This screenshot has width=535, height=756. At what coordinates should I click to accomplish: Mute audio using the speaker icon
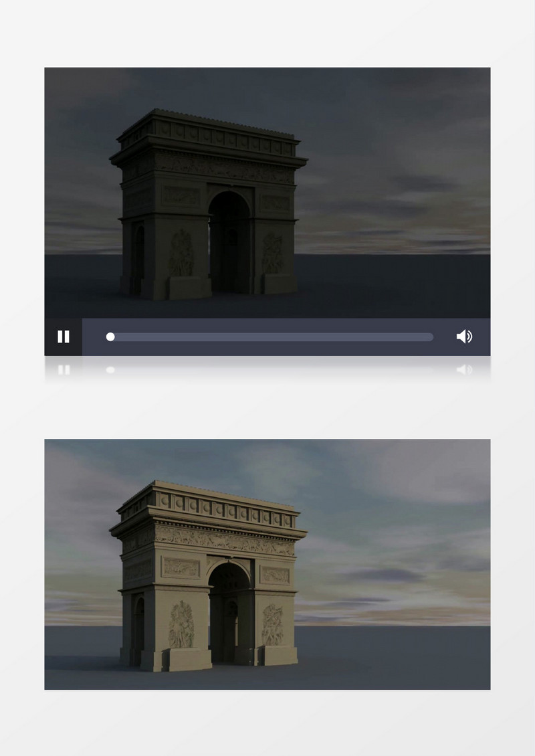point(464,337)
